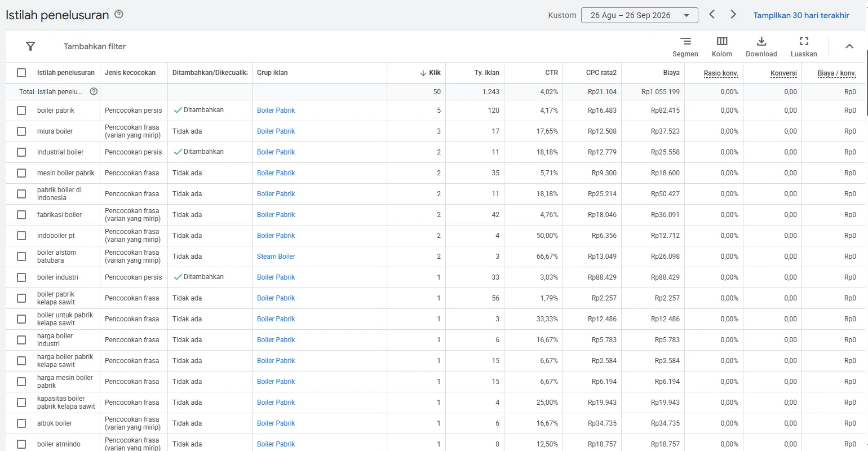This screenshot has height=451, width=868.
Task: Click sort arrow on Klik column
Action: (423, 73)
